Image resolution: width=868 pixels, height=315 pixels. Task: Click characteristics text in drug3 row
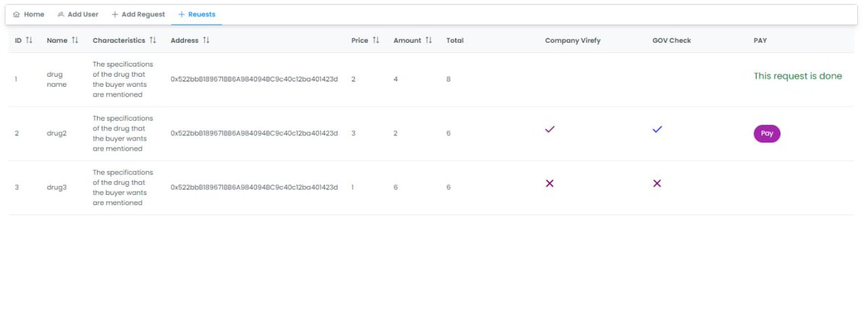pyautogui.click(x=123, y=188)
